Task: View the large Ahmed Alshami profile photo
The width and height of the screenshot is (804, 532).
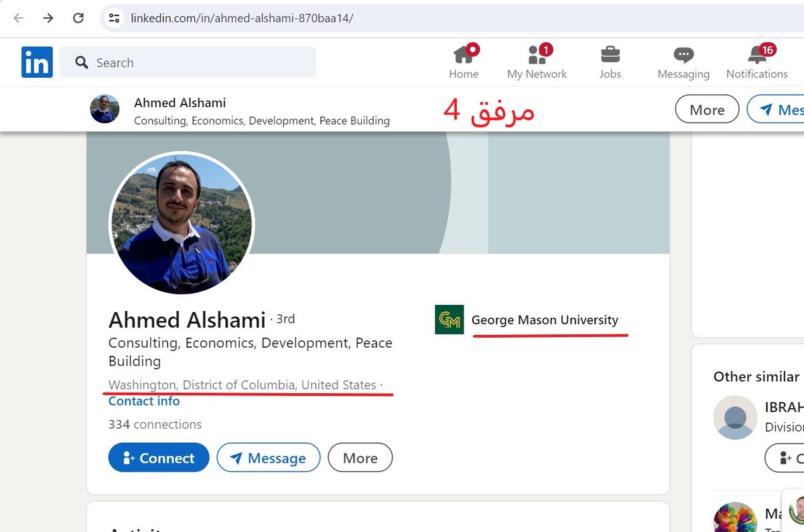Action: click(182, 223)
